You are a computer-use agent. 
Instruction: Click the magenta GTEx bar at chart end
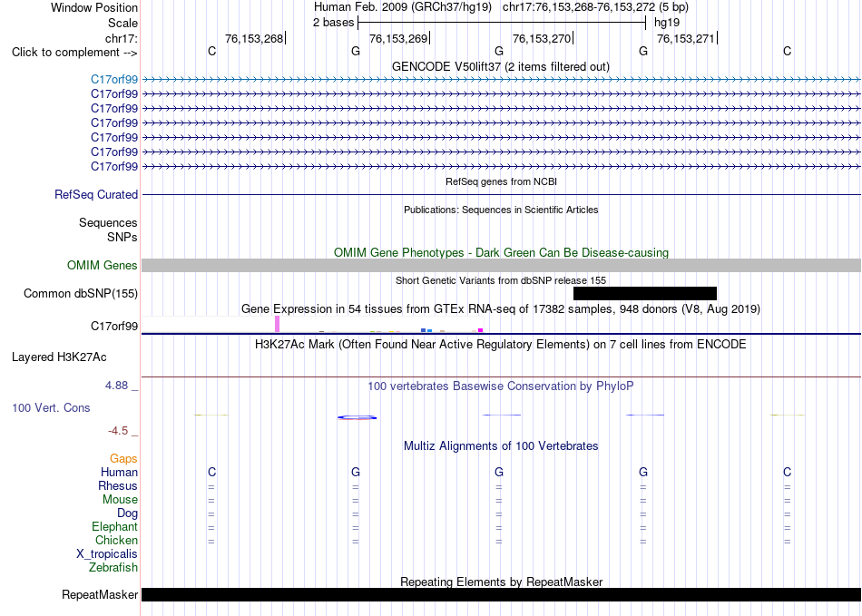click(481, 330)
